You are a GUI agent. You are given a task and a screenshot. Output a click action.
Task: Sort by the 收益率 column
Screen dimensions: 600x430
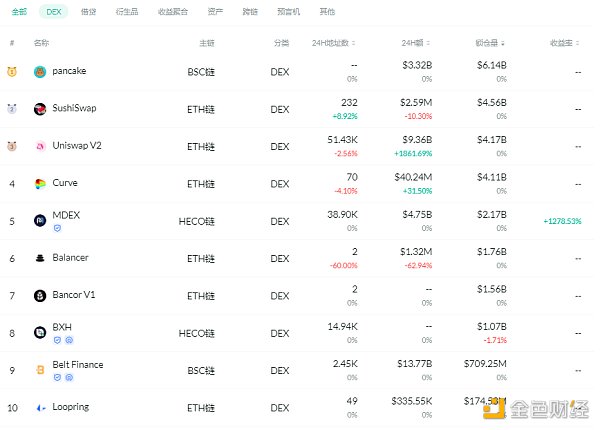(x=564, y=43)
